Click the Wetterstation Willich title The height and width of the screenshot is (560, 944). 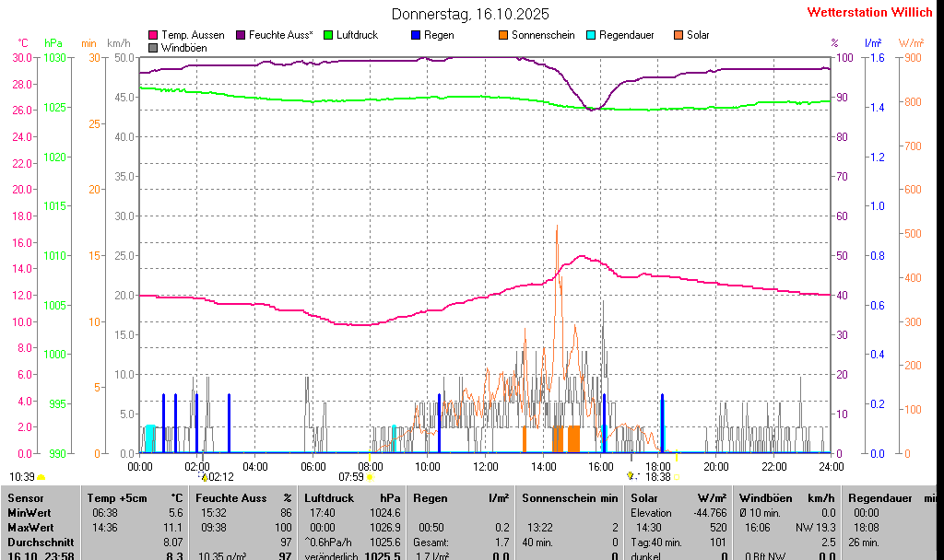(870, 12)
